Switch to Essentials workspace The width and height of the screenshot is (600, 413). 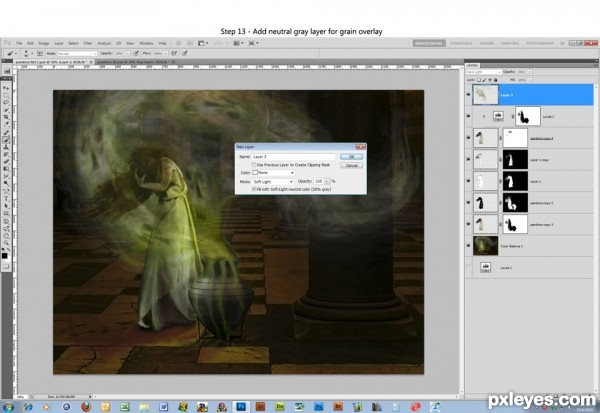[461, 43]
